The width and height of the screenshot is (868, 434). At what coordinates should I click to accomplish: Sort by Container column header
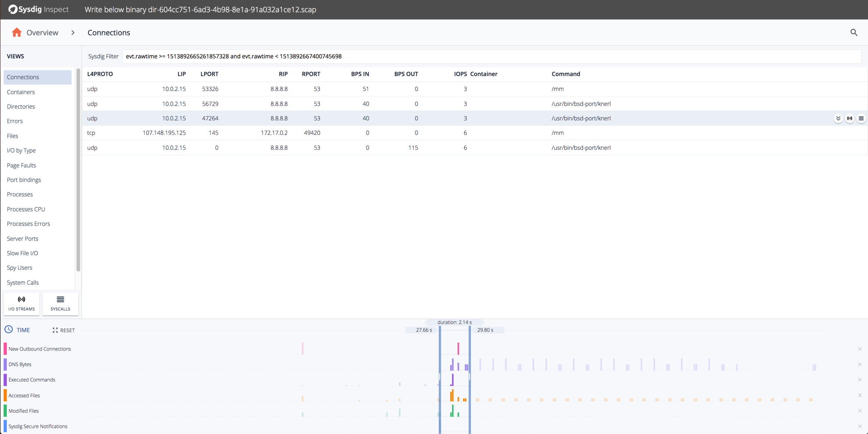click(484, 74)
